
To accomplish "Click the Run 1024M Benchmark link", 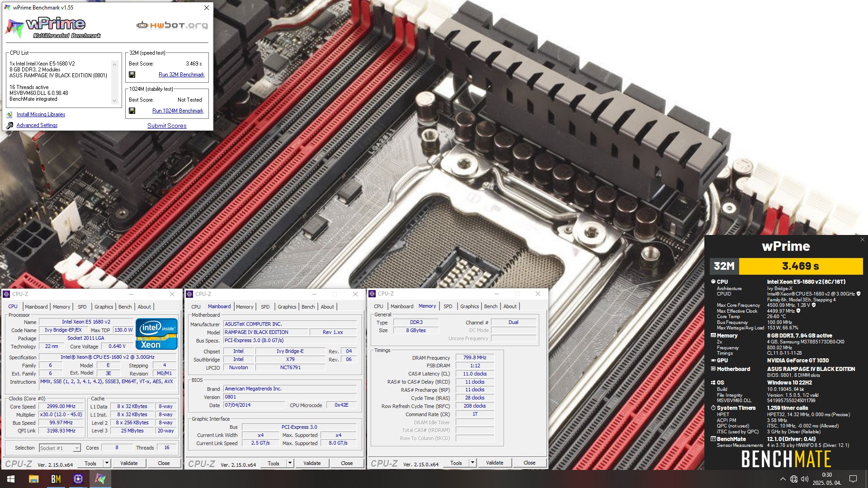I will click(178, 111).
